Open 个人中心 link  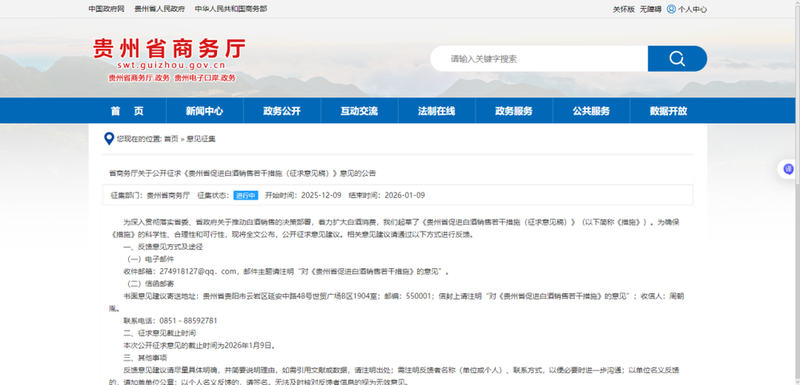click(x=692, y=9)
